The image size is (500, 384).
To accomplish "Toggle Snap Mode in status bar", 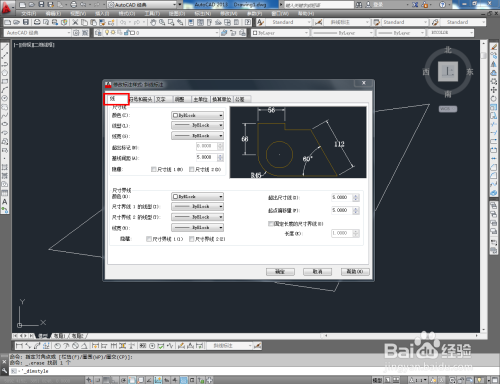I will pos(98,380).
